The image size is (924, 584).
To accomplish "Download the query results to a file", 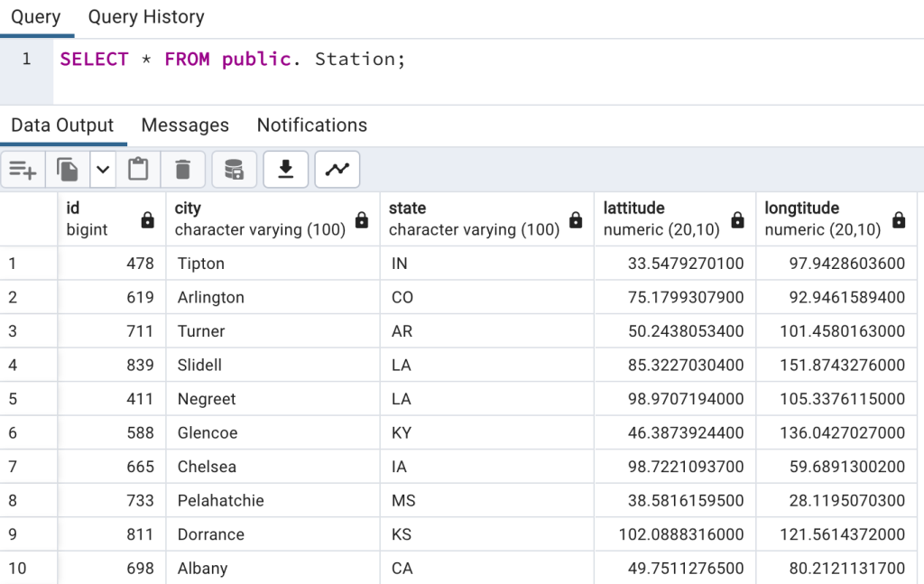I will point(286,169).
